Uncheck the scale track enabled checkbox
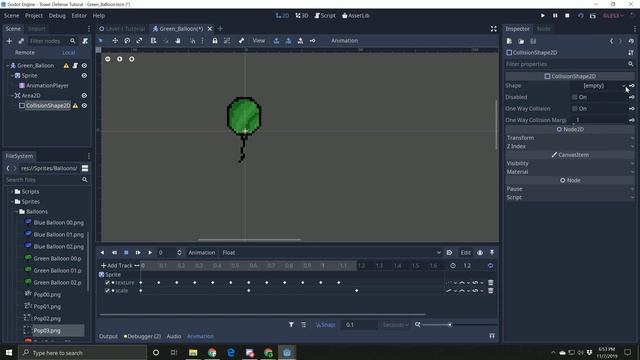The width and height of the screenshot is (640, 360). (x=107, y=291)
